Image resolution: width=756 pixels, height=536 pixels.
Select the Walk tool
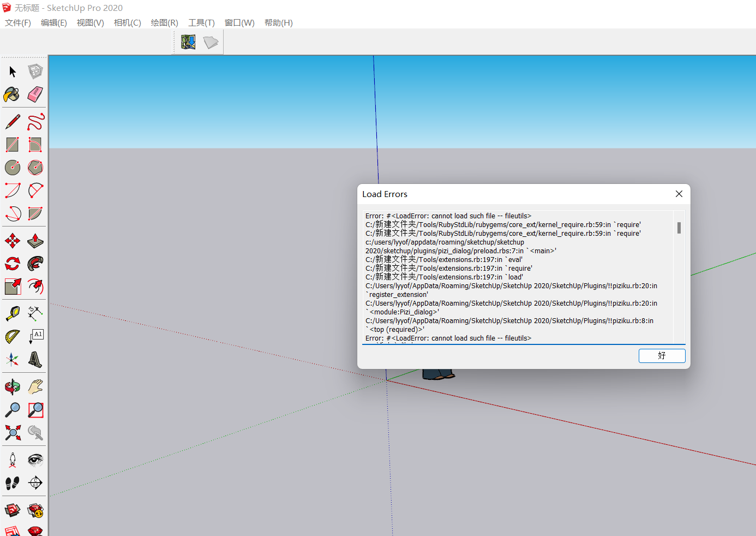pyautogui.click(x=12, y=483)
